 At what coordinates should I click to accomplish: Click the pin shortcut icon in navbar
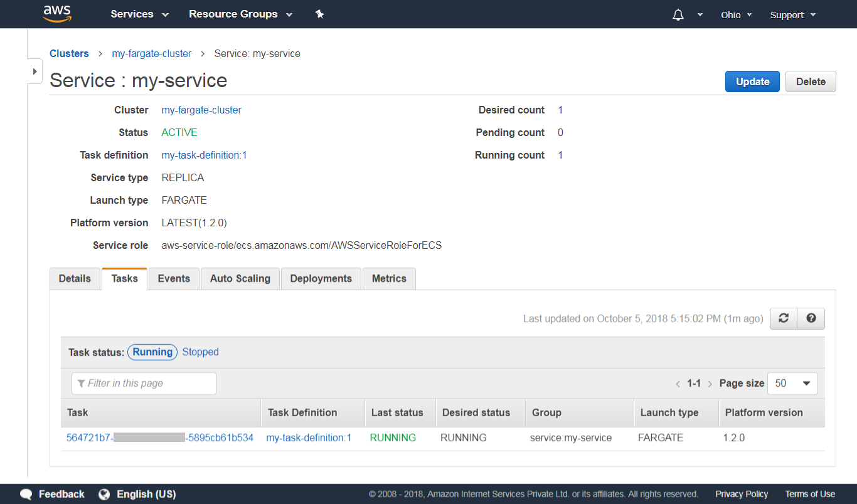pyautogui.click(x=319, y=14)
